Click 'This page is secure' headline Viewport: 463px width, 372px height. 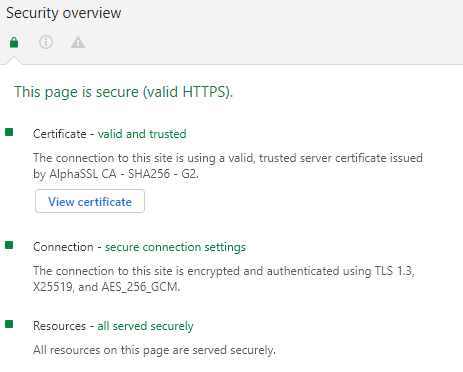click(x=124, y=92)
